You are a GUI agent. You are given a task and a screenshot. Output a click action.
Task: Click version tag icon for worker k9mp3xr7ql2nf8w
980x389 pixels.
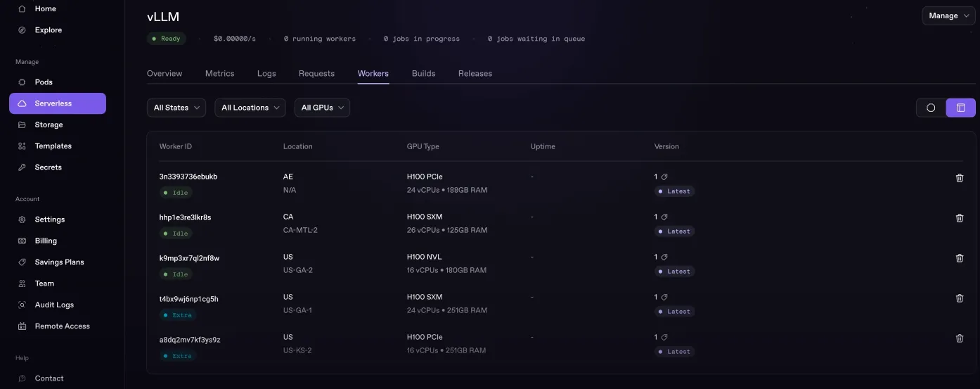pos(664,257)
